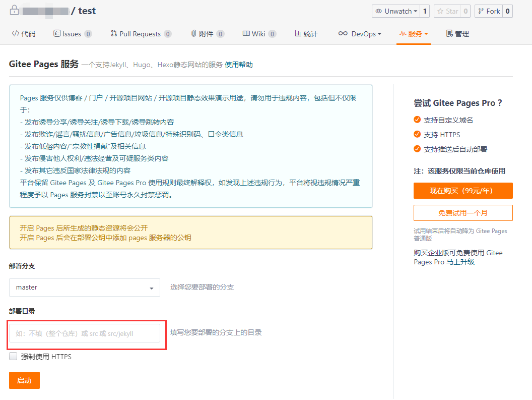Click the eye icon in Unwatch button
This screenshot has width=532, height=400.
coord(379,11)
